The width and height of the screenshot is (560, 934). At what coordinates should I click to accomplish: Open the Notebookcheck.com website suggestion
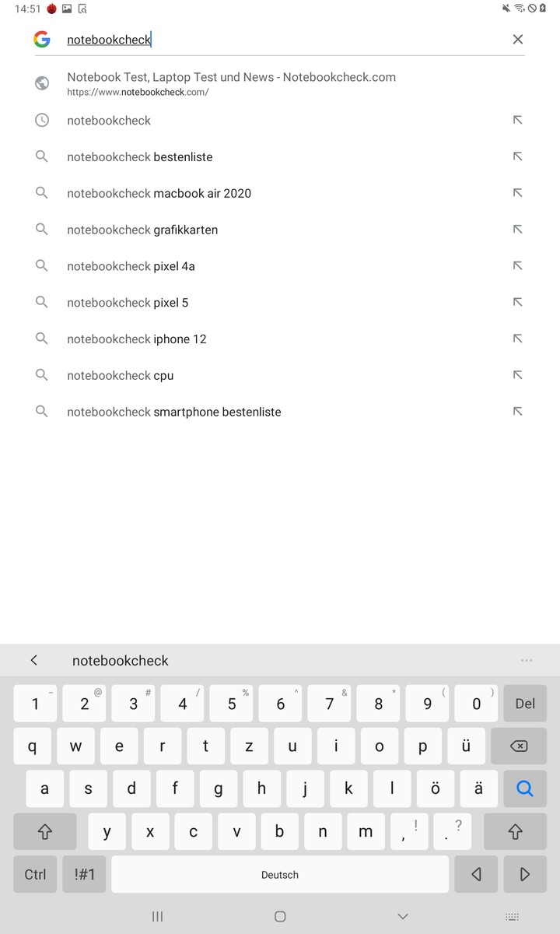231,83
